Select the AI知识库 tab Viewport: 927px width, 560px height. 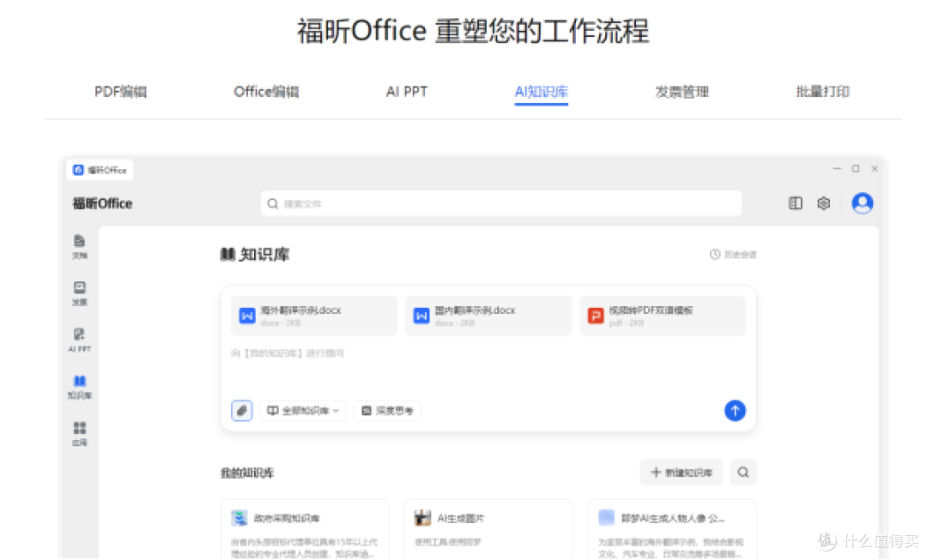click(x=541, y=92)
